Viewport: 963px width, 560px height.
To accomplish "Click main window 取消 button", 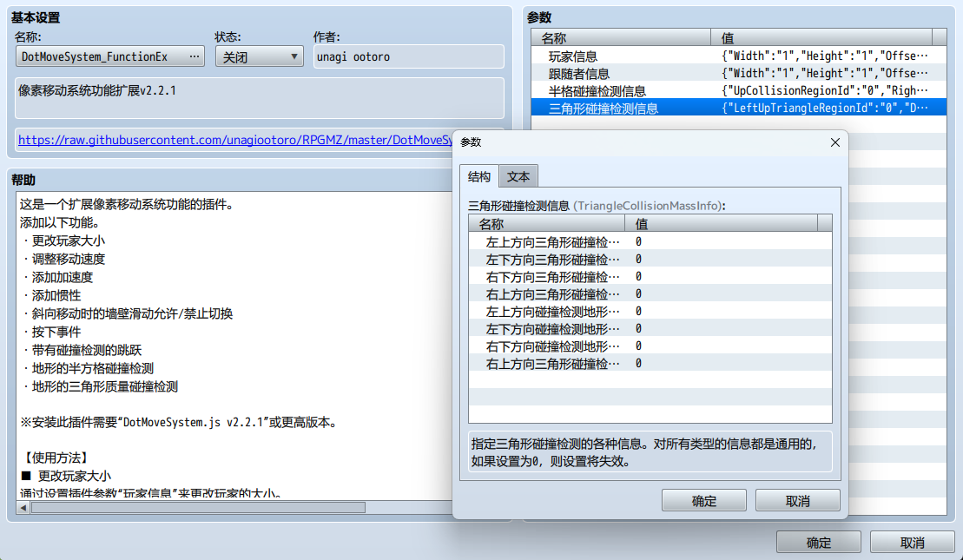I will tap(912, 542).
